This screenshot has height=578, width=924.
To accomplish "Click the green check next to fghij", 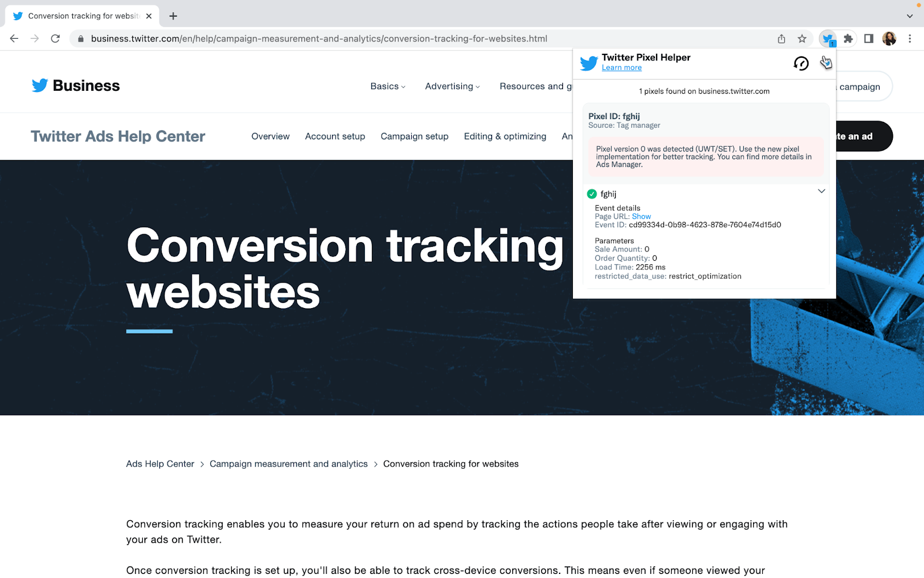I will [x=592, y=194].
